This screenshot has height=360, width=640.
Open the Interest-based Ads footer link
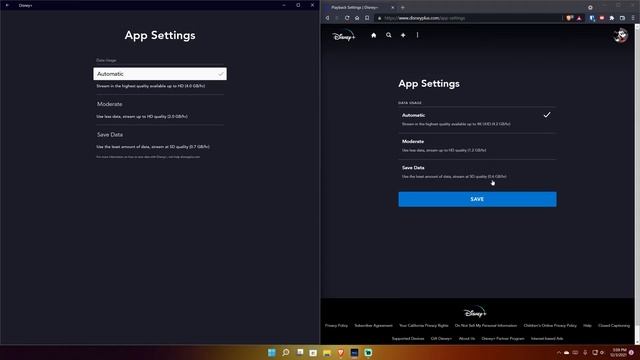(x=547, y=339)
